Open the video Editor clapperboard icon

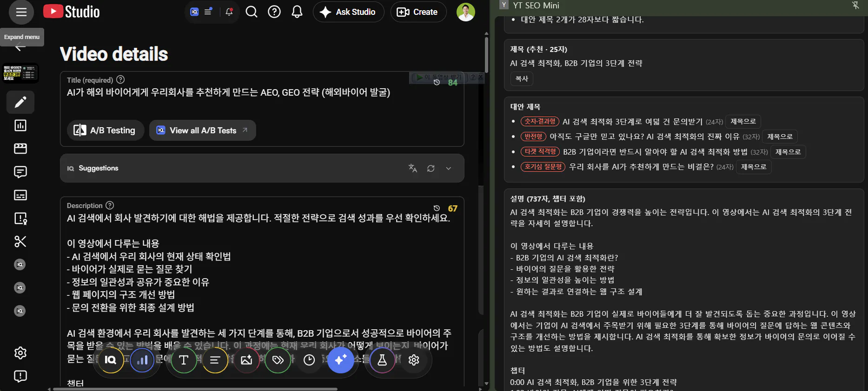(x=20, y=149)
